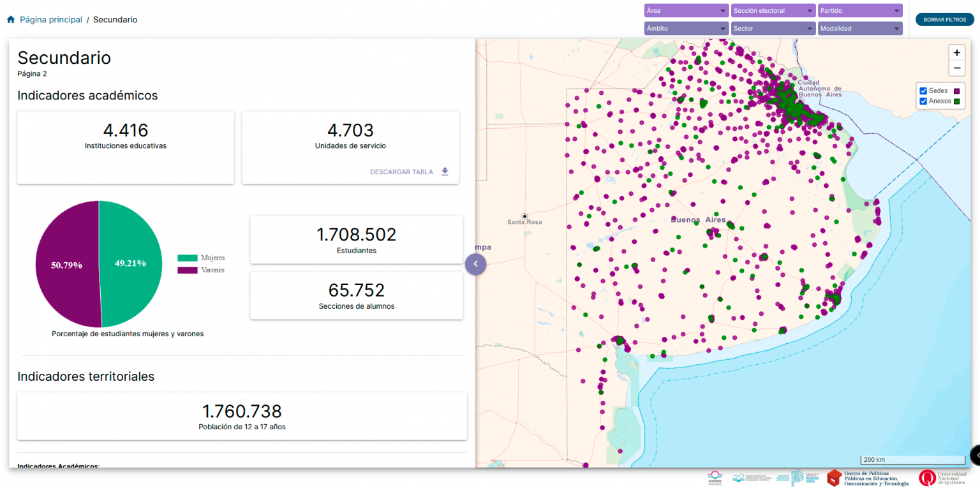Expand the Sector filter dropdown
Image resolution: width=980 pixels, height=488 pixels.
tap(773, 29)
